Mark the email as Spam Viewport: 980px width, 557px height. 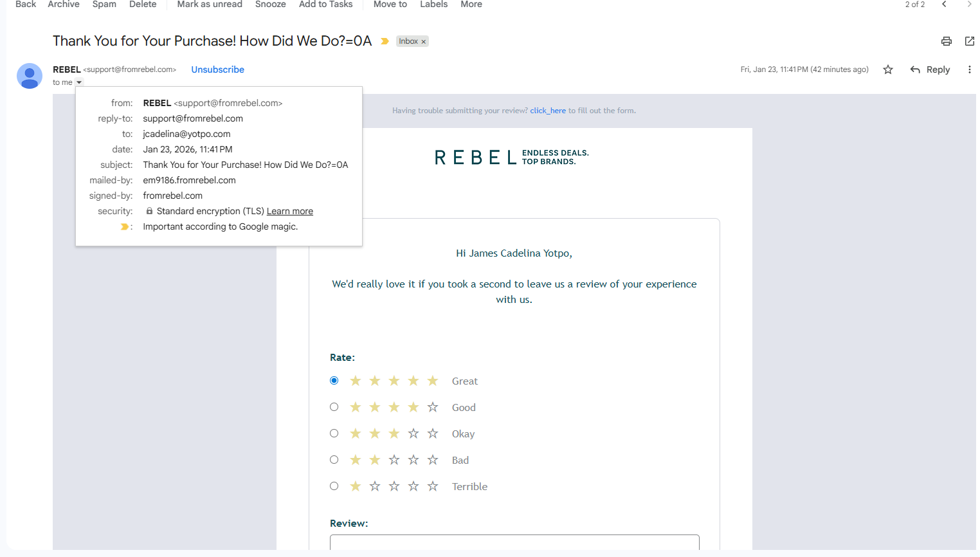tap(104, 5)
